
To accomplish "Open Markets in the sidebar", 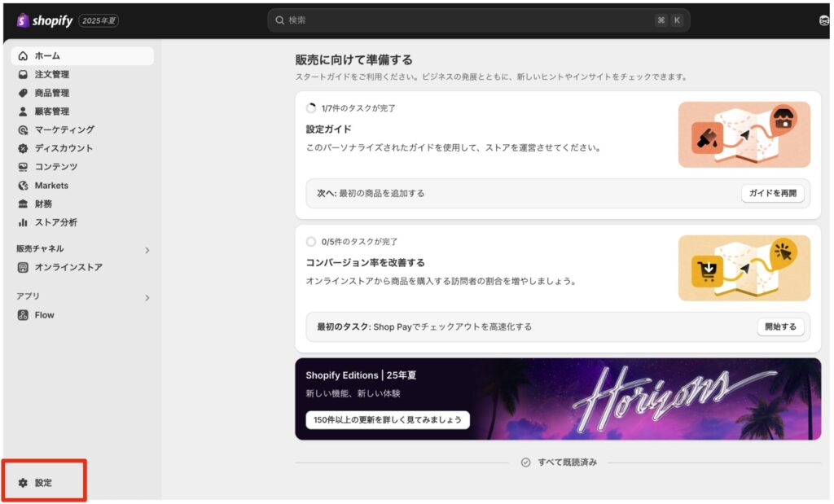I will 82,186.
